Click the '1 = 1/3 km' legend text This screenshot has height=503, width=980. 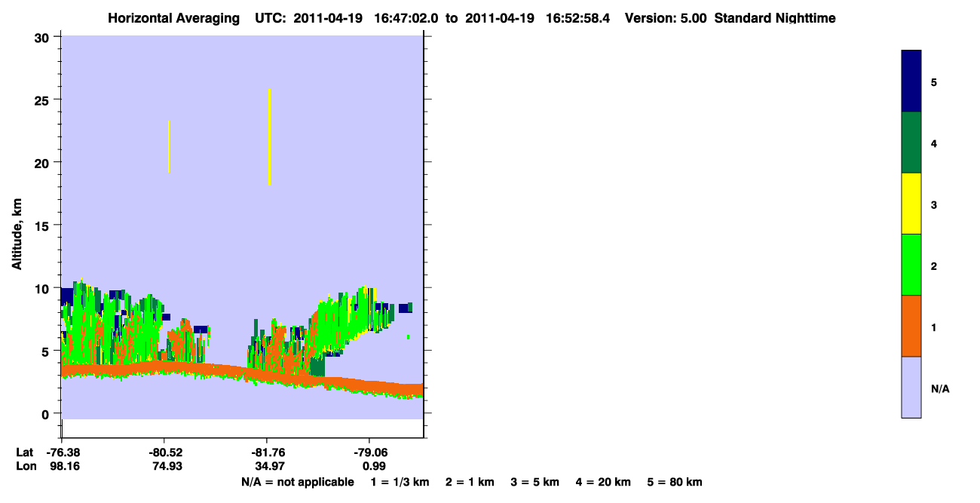point(400,483)
